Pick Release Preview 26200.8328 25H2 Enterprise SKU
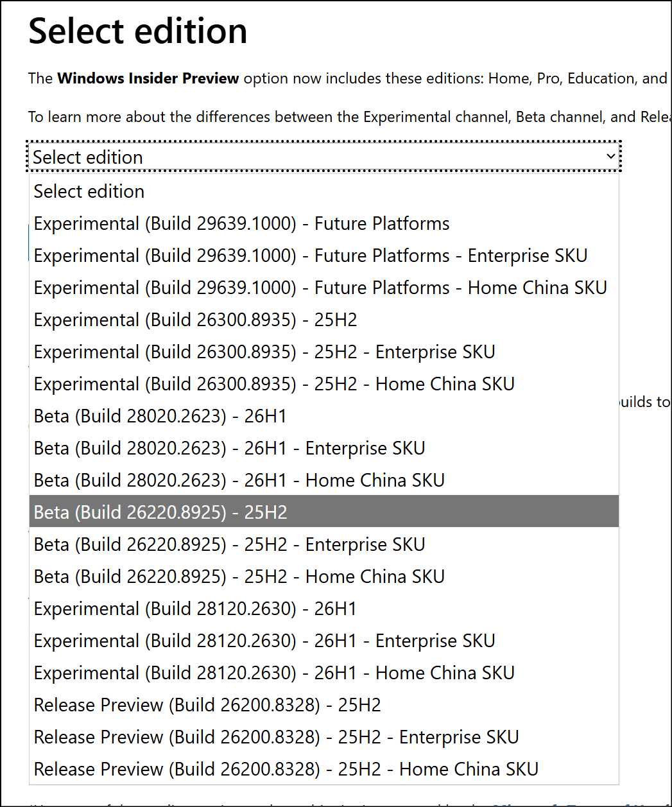Viewport: 672px width, 807px height. (324, 737)
